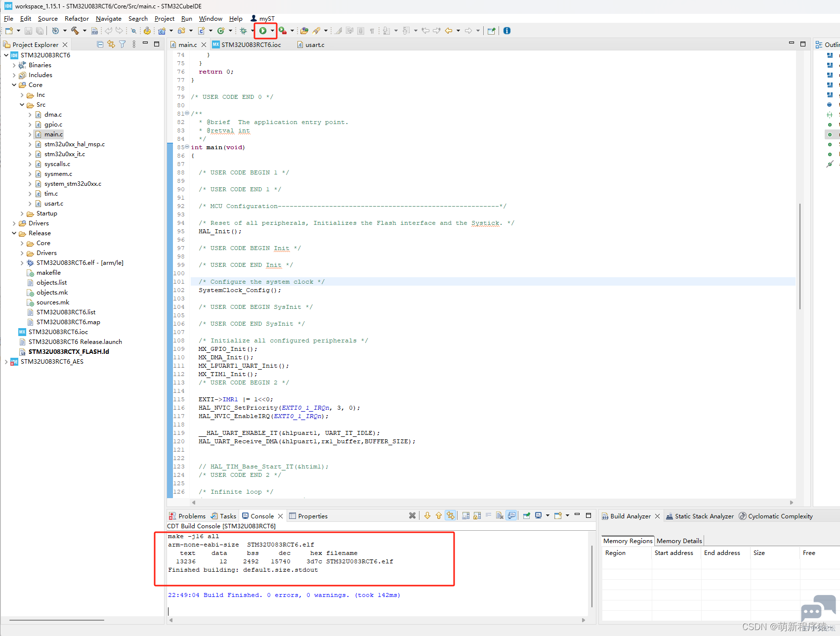The height and width of the screenshot is (636, 840).
Task: Toggle Mark Occurrences highlighter icon
Action: tap(338, 31)
